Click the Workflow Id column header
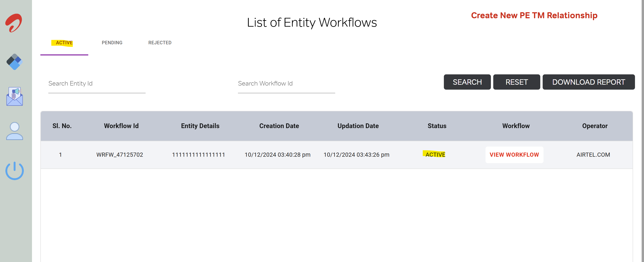Image resolution: width=644 pixels, height=262 pixels. (x=121, y=126)
